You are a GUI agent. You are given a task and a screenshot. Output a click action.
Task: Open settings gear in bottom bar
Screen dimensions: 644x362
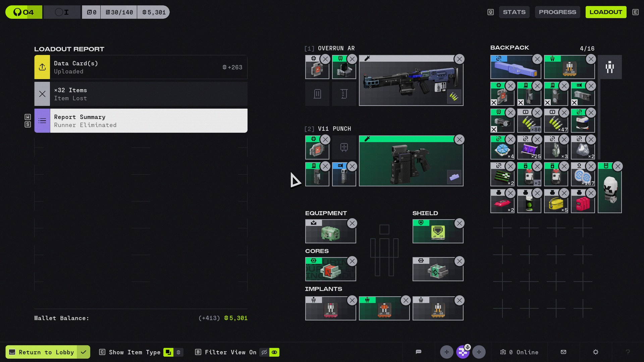595,352
